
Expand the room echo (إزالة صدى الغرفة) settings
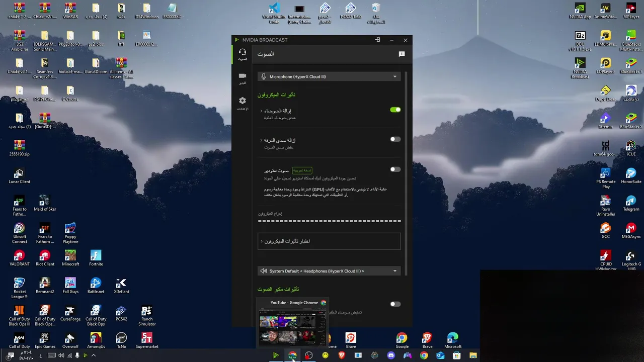point(262,140)
